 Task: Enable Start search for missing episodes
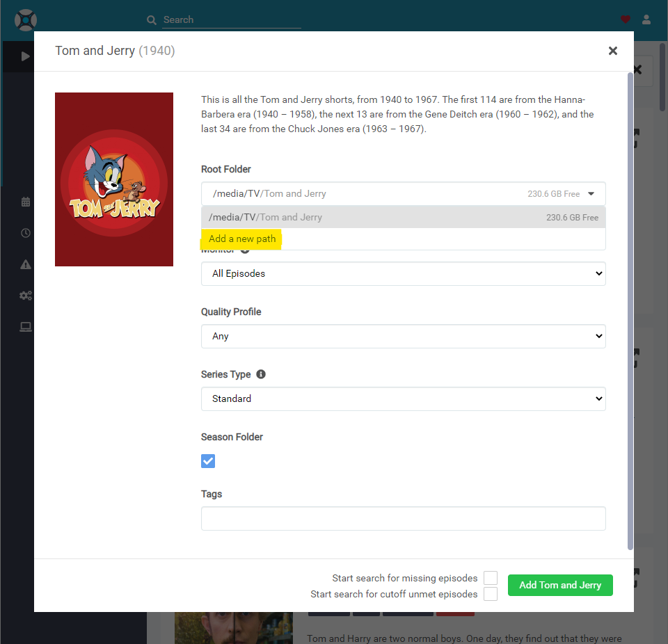[491, 578]
